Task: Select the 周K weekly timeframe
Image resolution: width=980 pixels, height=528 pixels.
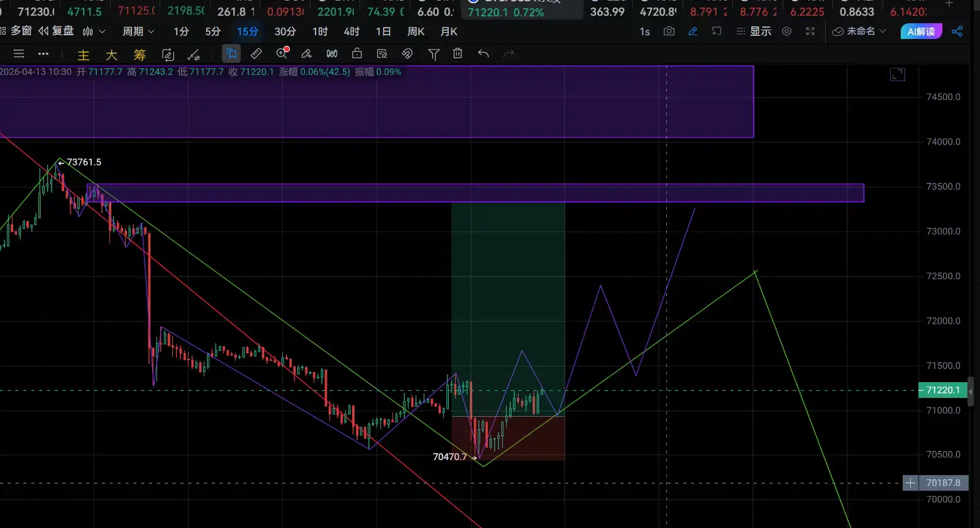Action: [x=416, y=31]
